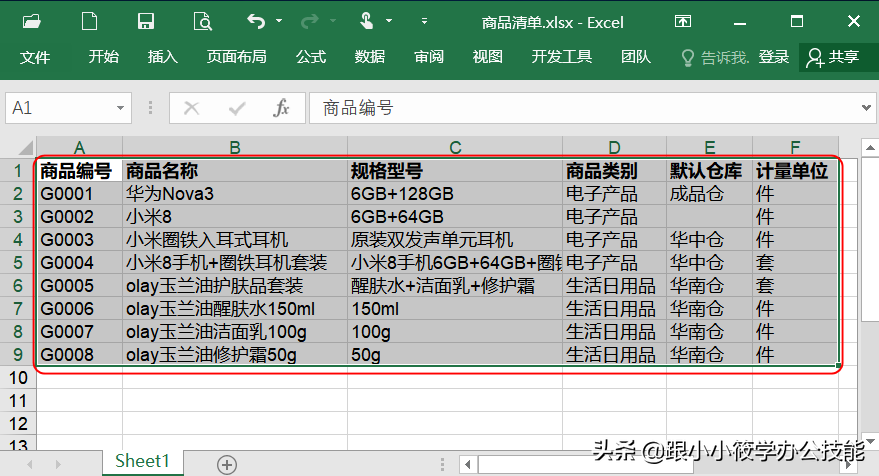Click cell 小米8手机+圈铁耳机套装
This screenshot has height=476, width=879.
pyautogui.click(x=235, y=262)
